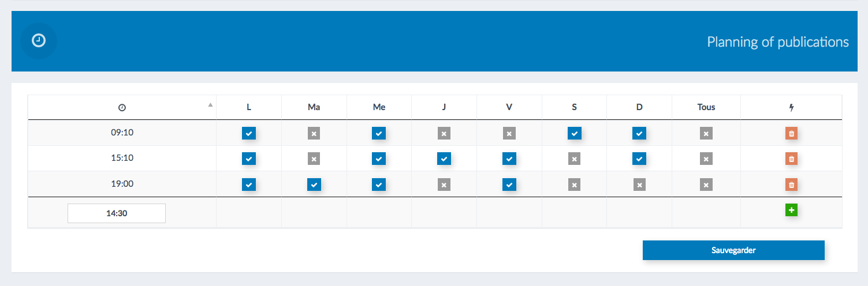The width and height of the screenshot is (868, 286).
Task: Enable Saturday (S) for 19:00
Action: pos(574,185)
